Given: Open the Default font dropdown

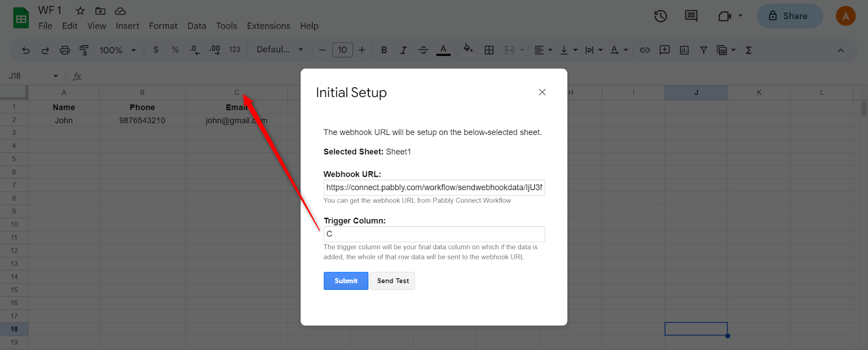Looking at the screenshot, I should point(279,50).
